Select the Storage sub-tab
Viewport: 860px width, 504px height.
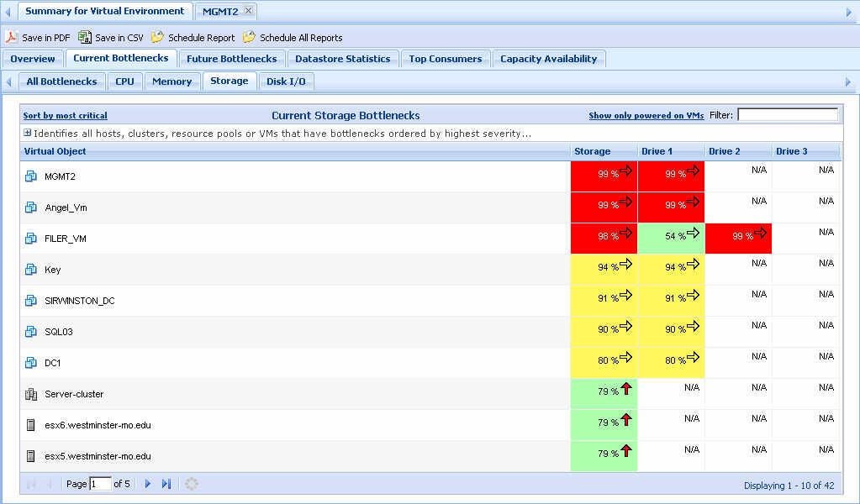(x=230, y=81)
